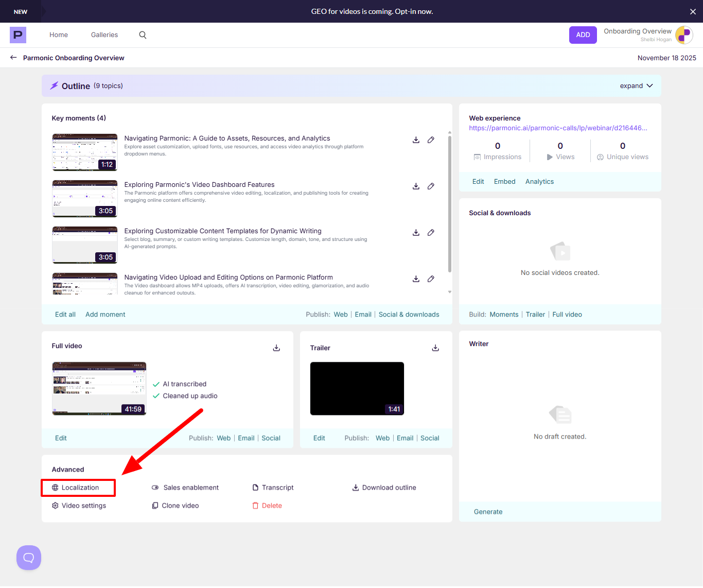703x588 pixels.
Task: Download the Customizable Content Templates moment
Action: (x=416, y=232)
